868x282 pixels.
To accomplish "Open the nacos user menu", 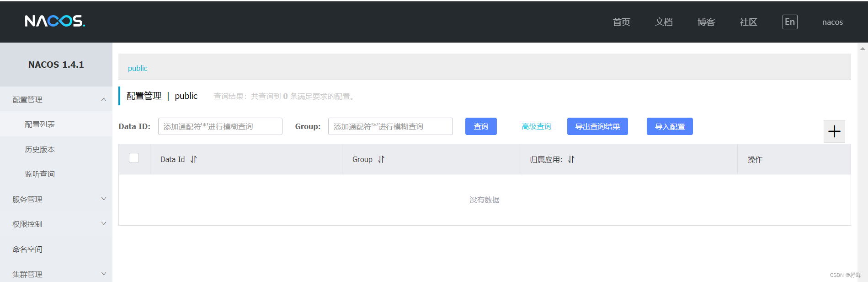I will coord(832,22).
